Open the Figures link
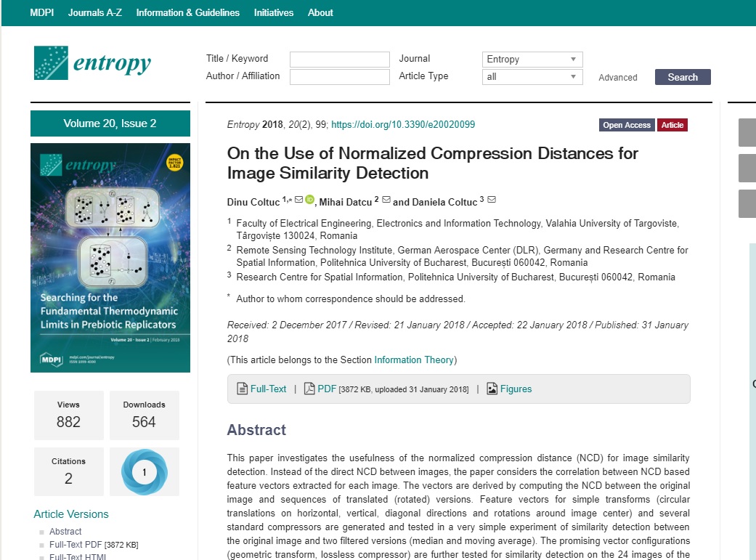 pyautogui.click(x=516, y=389)
